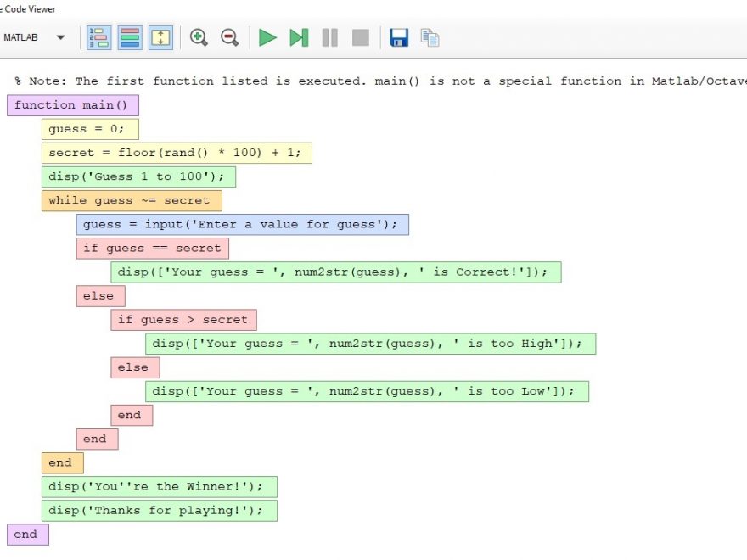The image size is (747, 560).
Task: Copy code to clipboard icon
Action: point(430,37)
